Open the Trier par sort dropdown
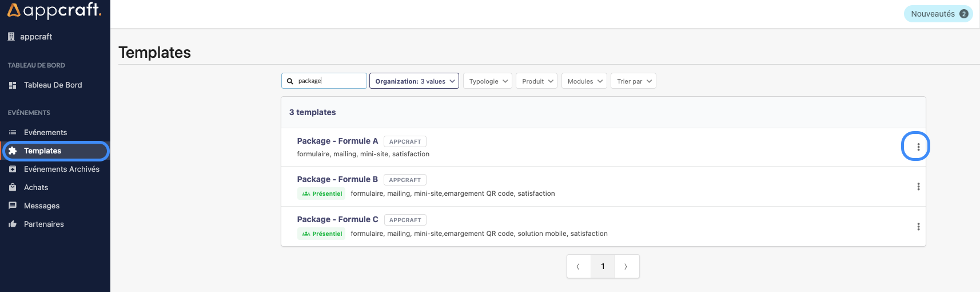The height and width of the screenshot is (292, 980). pos(633,81)
